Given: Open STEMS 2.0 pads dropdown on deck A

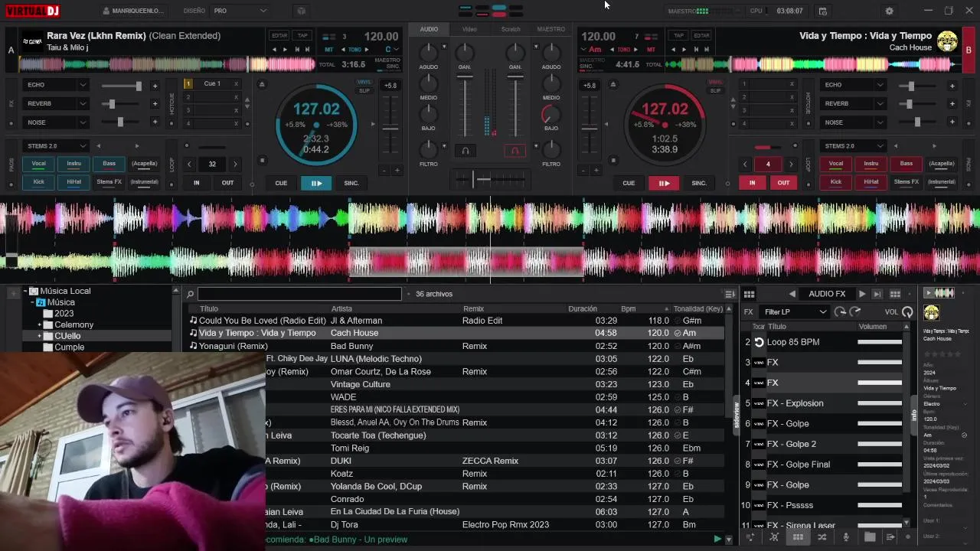Looking at the screenshot, I should (55, 146).
